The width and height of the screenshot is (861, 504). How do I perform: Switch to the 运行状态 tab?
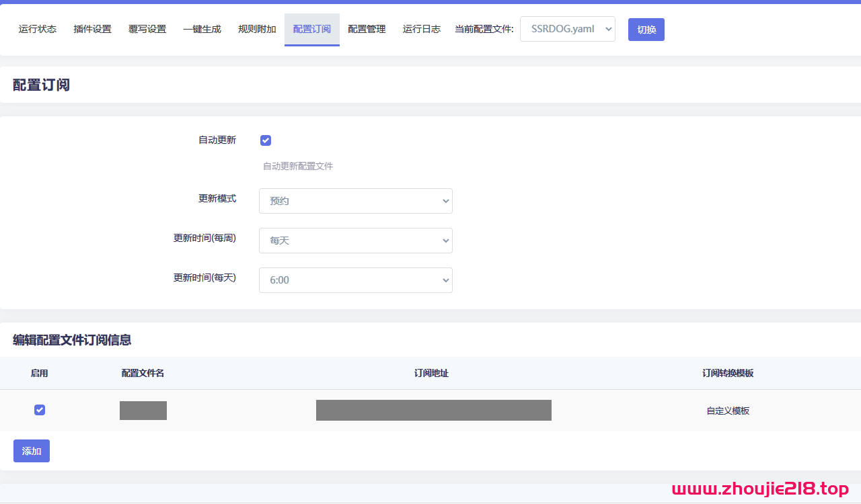click(37, 29)
